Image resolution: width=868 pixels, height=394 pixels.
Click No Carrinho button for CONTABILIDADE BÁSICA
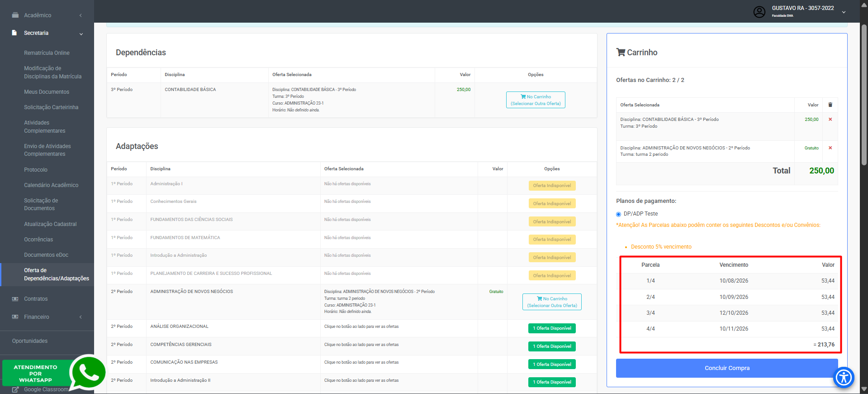pos(536,100)
